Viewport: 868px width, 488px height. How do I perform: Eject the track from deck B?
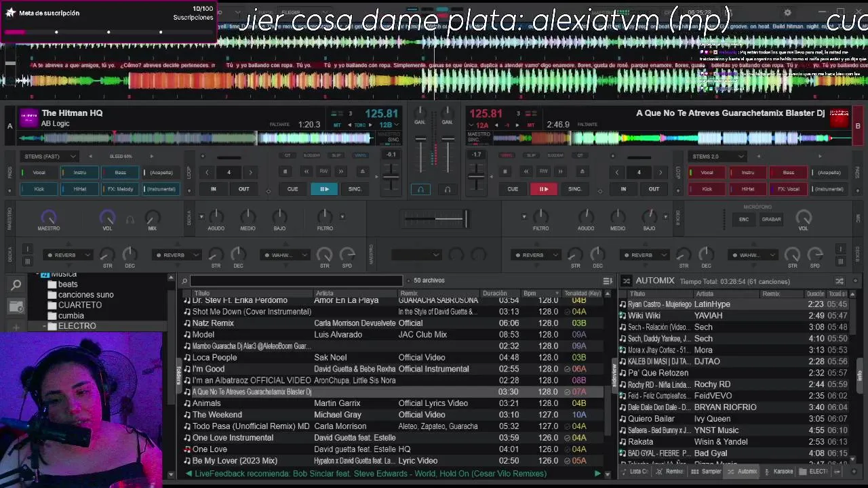(x=582, y=172)
